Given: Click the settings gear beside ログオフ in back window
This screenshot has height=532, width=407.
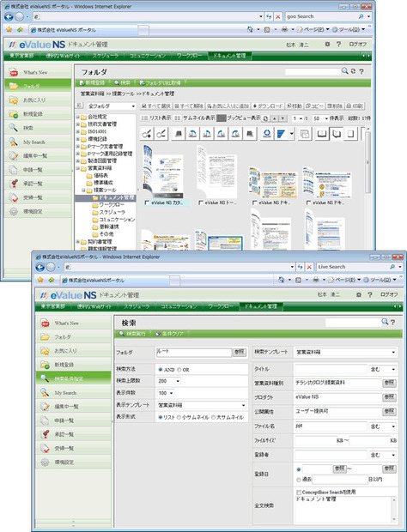Looking at the screenshot, I should tap(327, 44).
